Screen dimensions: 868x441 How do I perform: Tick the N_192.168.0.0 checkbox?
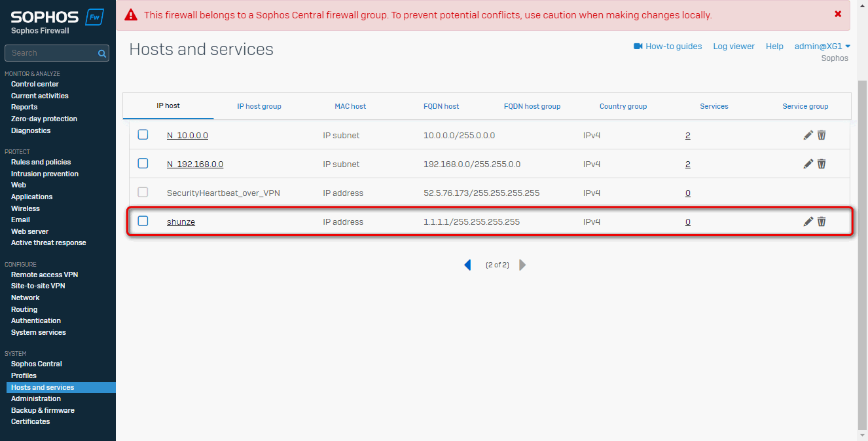143,163
